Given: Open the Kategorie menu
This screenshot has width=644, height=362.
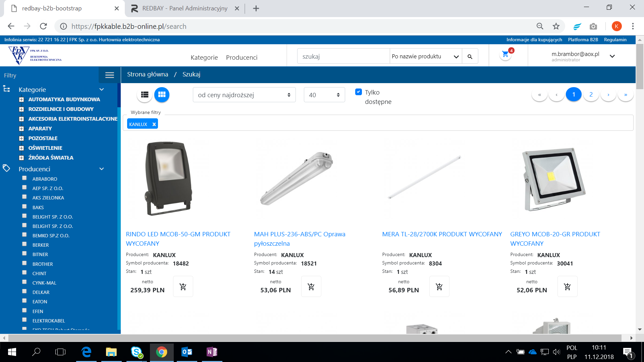Looking at the screenshot, I should pyautogui.click(x=204, y=57).
